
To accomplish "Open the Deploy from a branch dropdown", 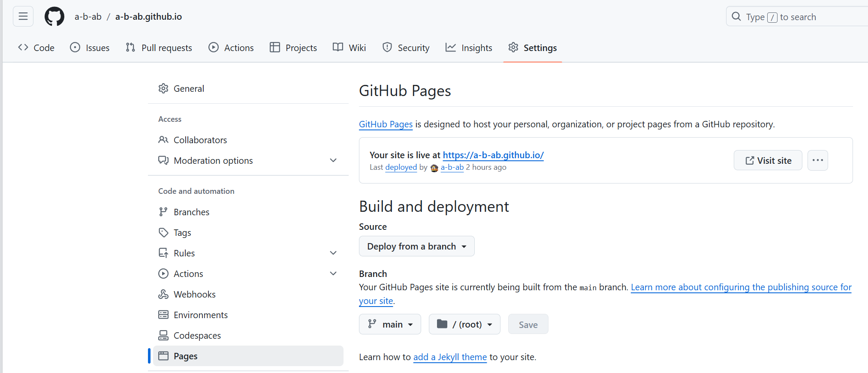I will (x=417, y=246).
